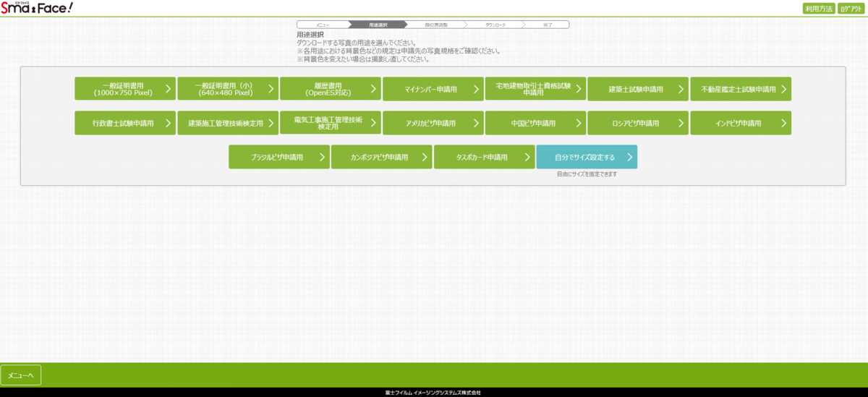Pick ロシアビザ申請用 photo purpose
This screenshot has height=397, width=868.
coord(638,123)
